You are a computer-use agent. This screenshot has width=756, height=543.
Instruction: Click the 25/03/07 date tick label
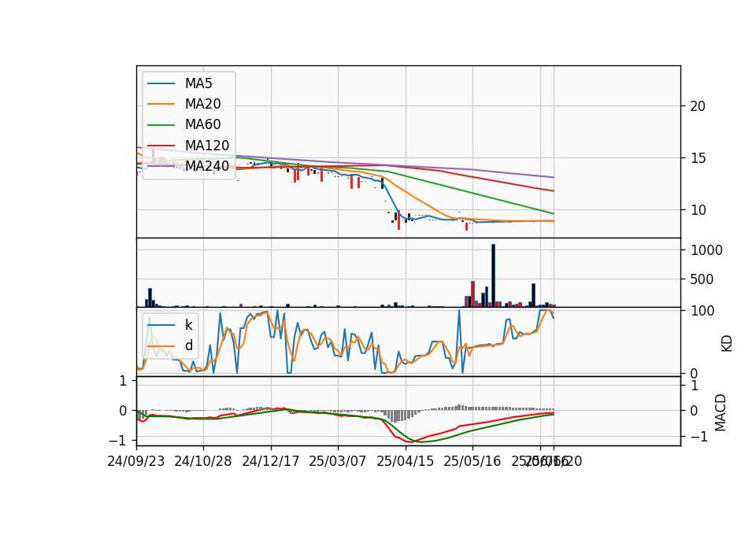point(338,461)
